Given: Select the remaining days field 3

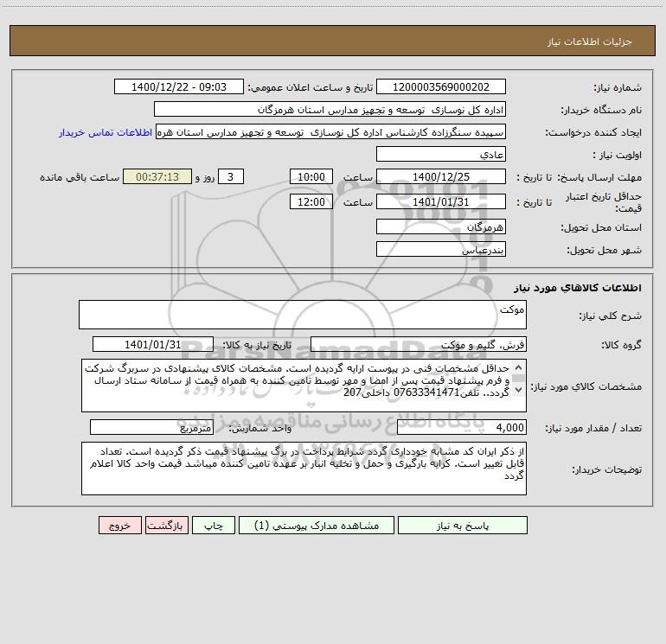Looking at the screenshot, I should point(231,177).
